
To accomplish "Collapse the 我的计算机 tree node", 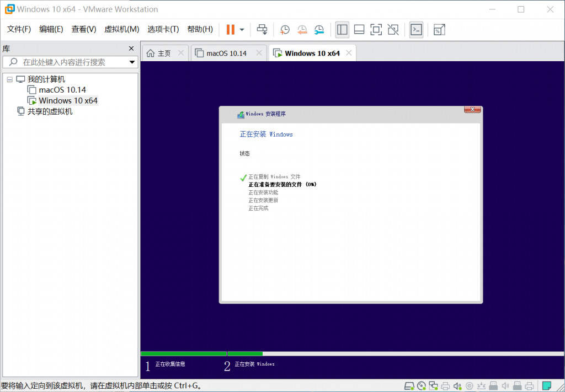I will tap(9, 79).
